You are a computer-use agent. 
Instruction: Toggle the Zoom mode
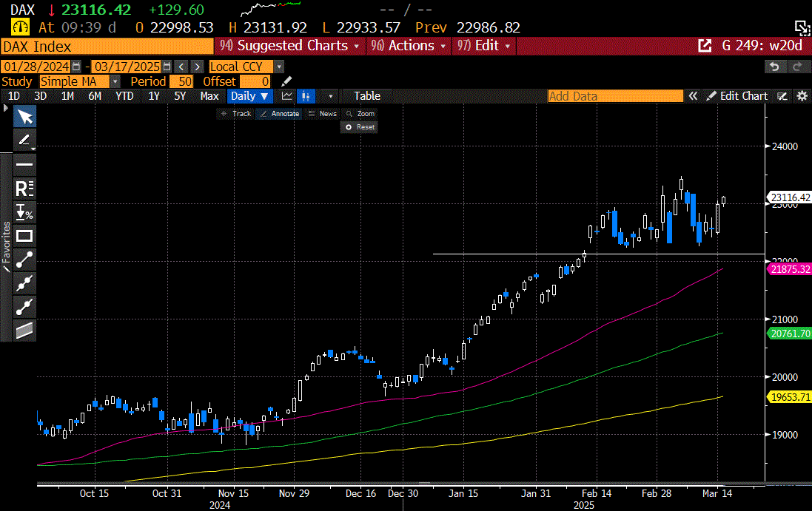pyautogui.click(x=360, y=114)
